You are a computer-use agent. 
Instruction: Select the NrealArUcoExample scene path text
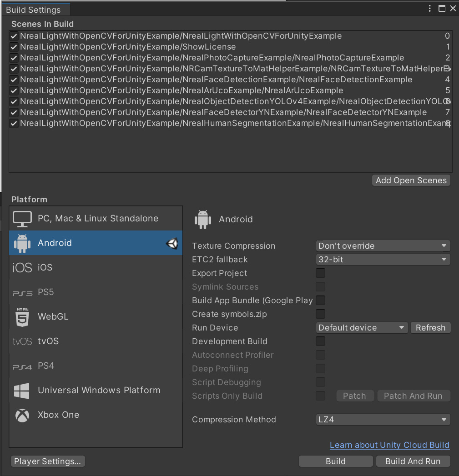(182, 90)
